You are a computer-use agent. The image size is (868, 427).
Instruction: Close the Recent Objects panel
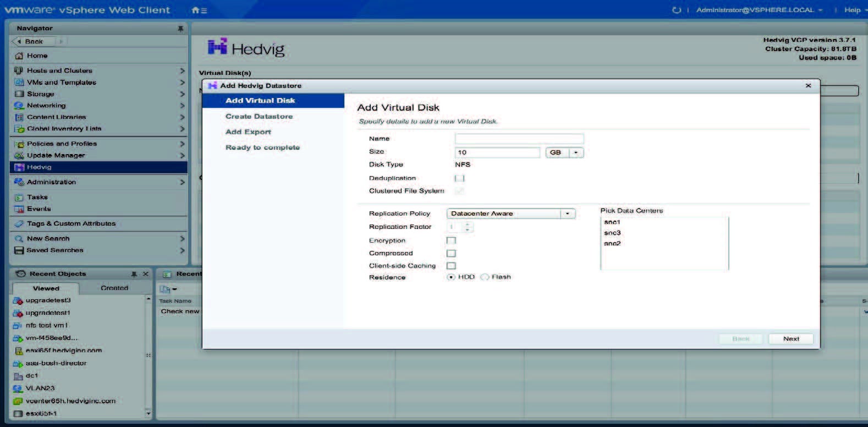[146, 274]
